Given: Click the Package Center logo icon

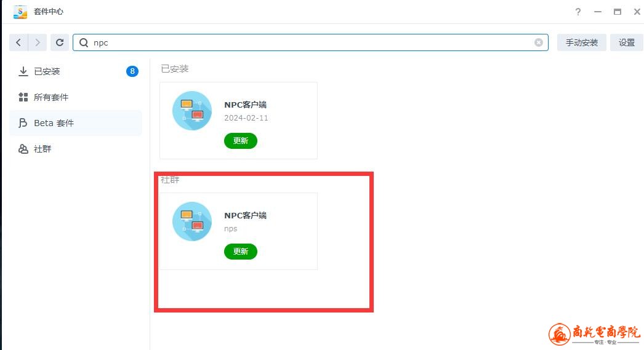Looking at the screenshot, I should coord(20,12).
